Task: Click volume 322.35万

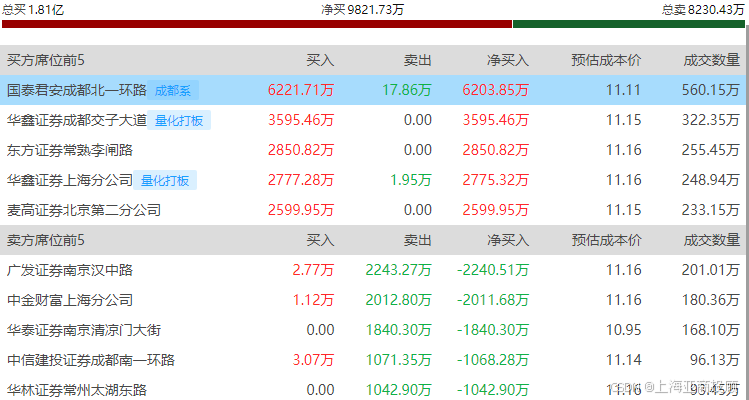Action: click(x=711, y=120)
